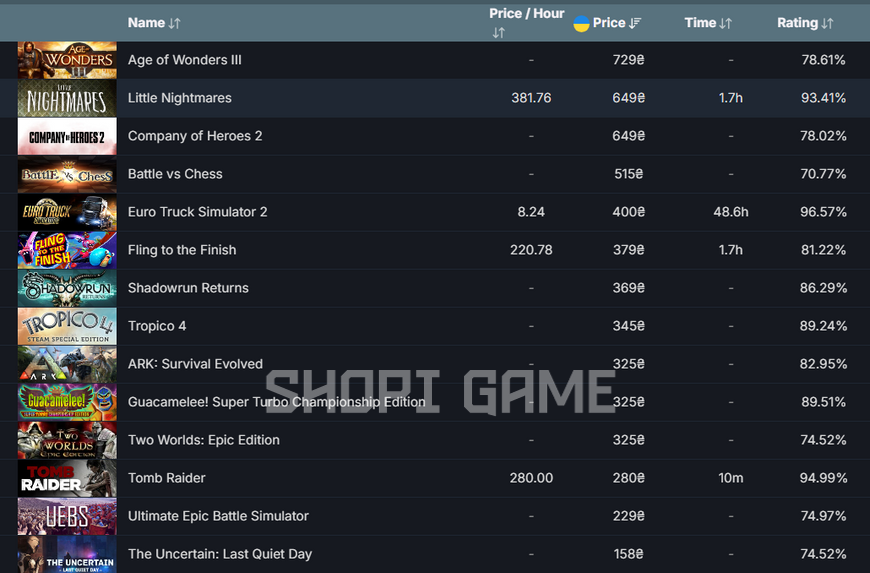
Task: Open Guacamelee game thumbnail
Action: click(67, 402)
